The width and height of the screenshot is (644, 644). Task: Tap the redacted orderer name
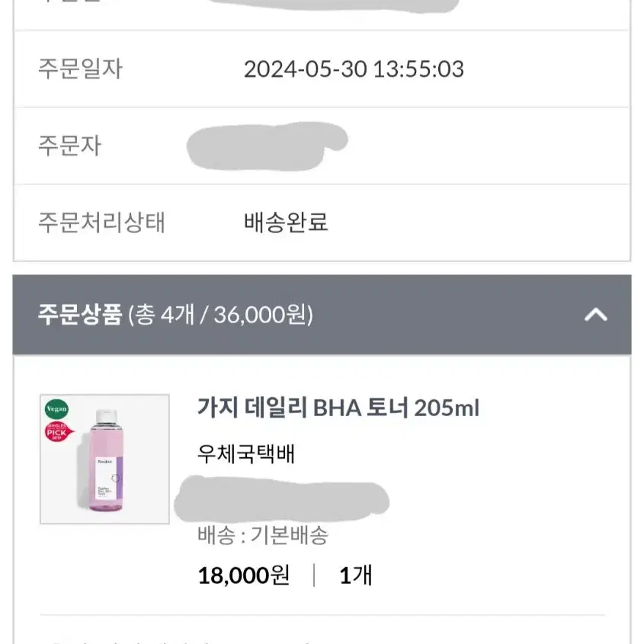coord(267,146)
